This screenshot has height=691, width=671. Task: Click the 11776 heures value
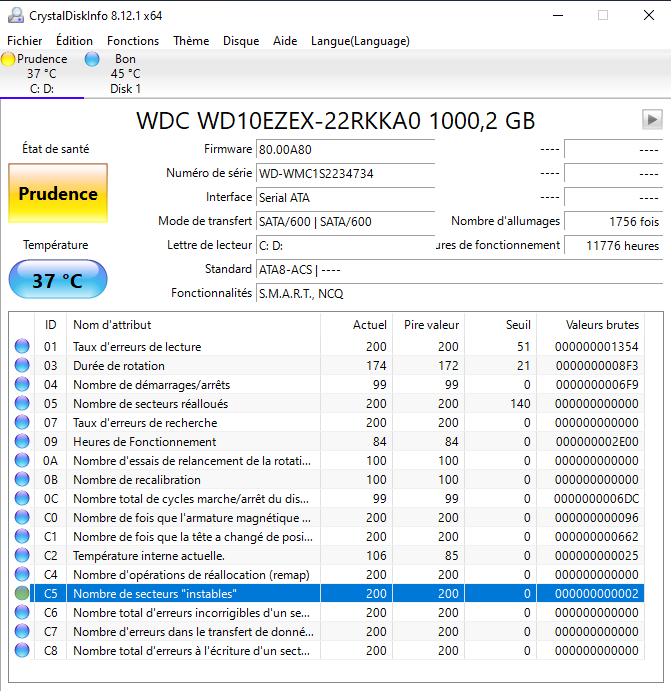613,245
